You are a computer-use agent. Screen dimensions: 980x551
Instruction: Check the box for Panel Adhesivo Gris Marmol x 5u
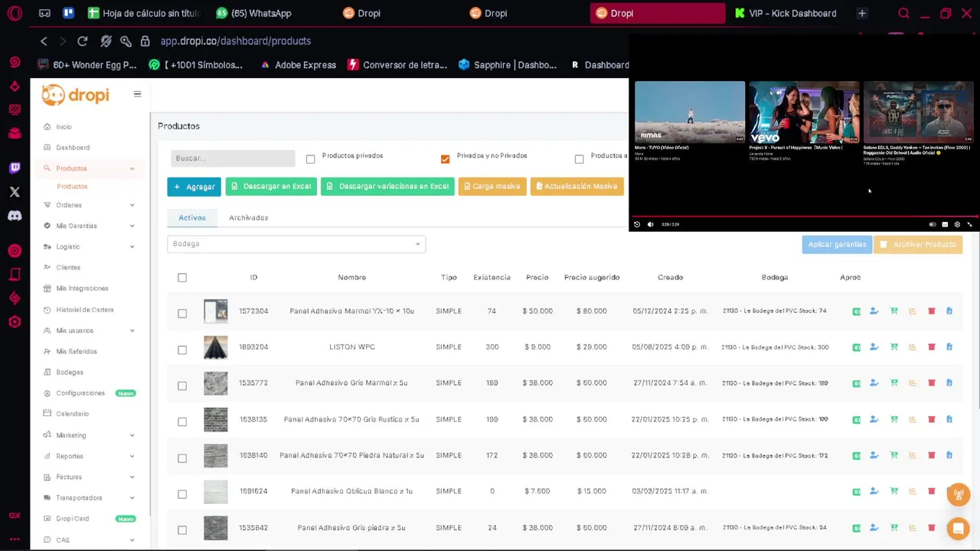pos(182,386)
